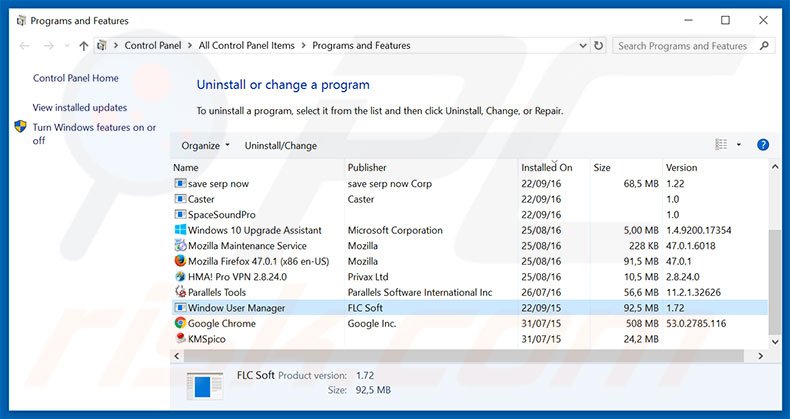This screenshot has width=790, height=419.
Task: Click the FLC Soft details pane thumbnail
Action: [205, 386]
